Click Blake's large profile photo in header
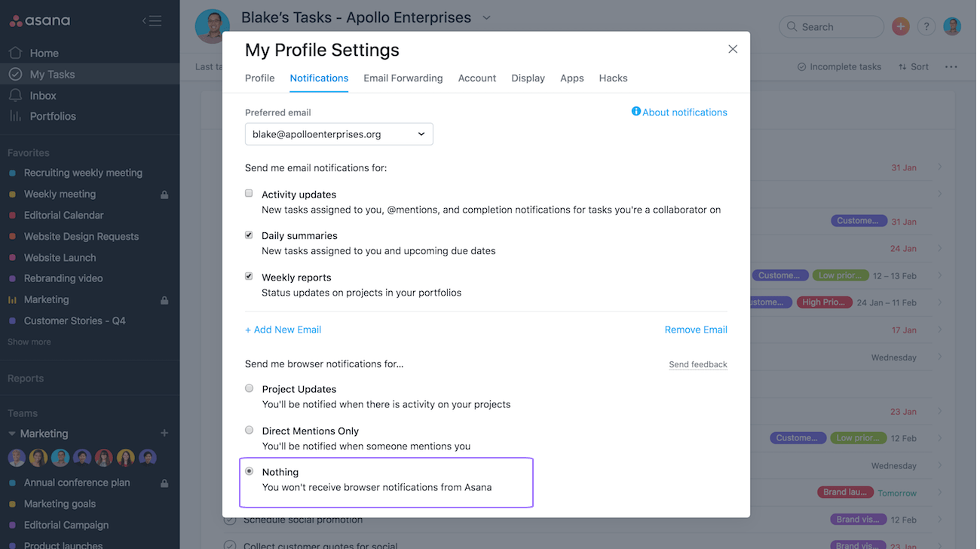Screen dimensions: 980x549 tap(212, 26)
